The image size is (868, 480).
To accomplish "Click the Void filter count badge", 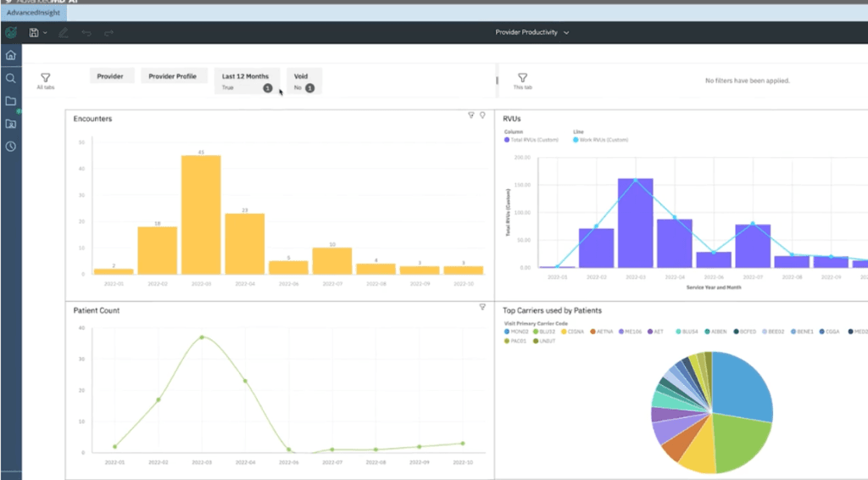I will click(310, 88).
